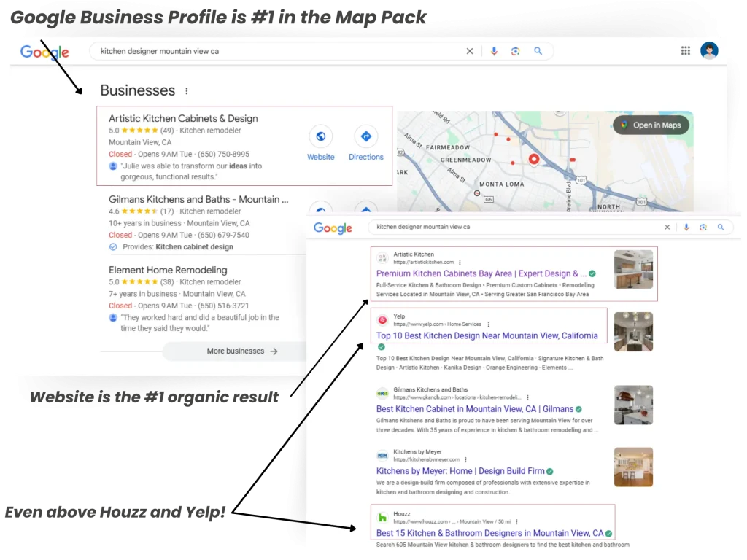Open Businesses section three-dot menu
This screenshot has width=747, height=560.
coord(186,91)
